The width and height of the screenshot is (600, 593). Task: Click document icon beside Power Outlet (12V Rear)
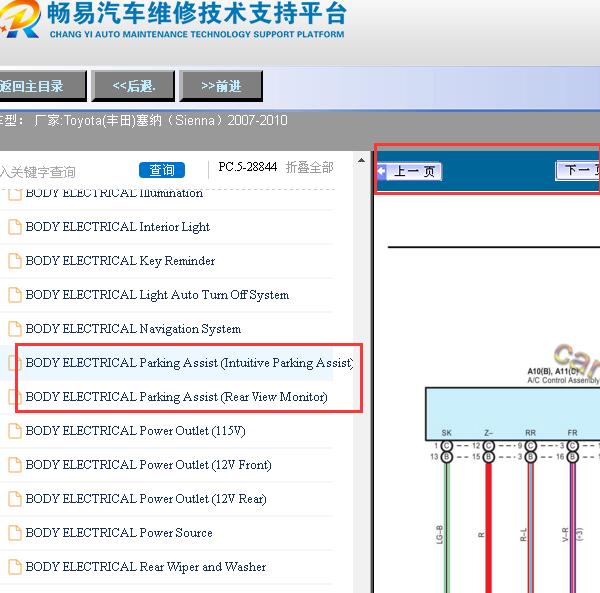pyautogui.click(x=15, y=499)
